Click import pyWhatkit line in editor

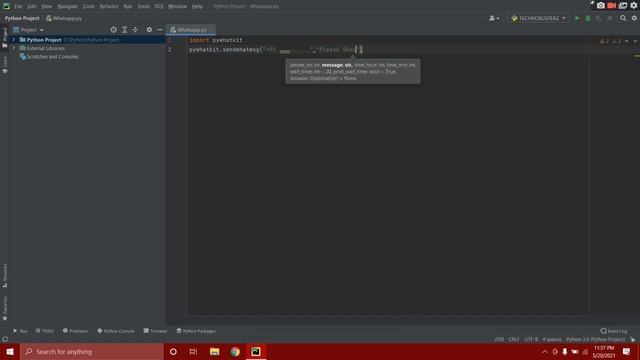click(x=216, y=40)
